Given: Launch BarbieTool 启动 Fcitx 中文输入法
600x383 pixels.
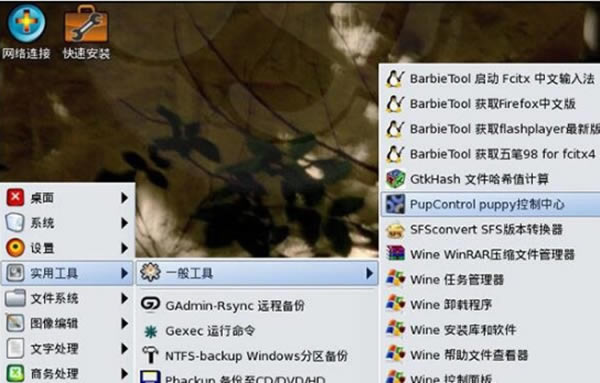Looking at the screenshot, I should [x=491, y=78].
